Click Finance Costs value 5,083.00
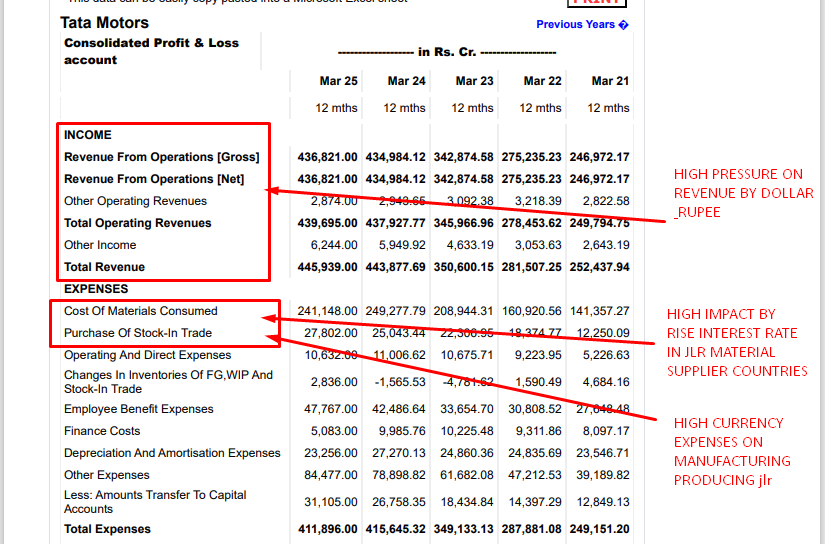This screenshot has height=544, width=825. 334,431
